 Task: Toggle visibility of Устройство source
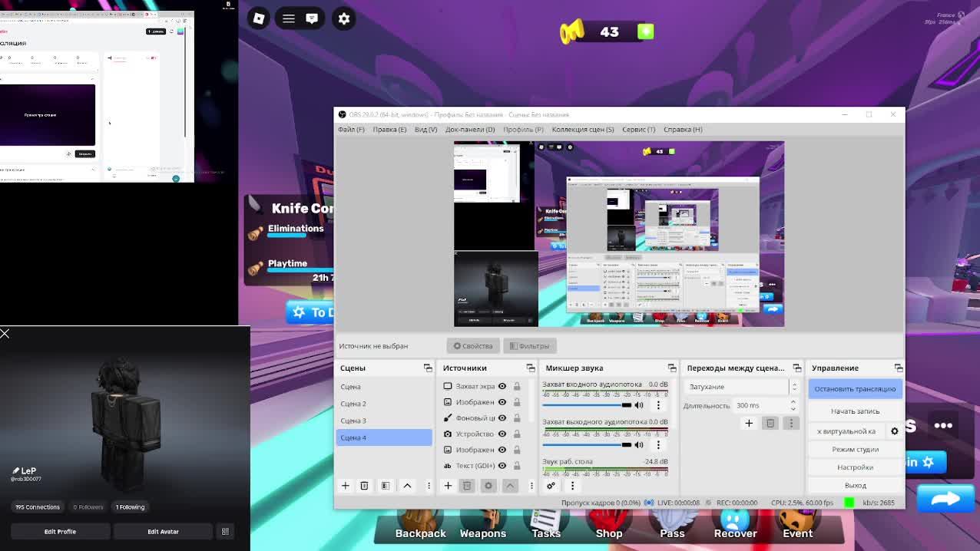[502, 434]
